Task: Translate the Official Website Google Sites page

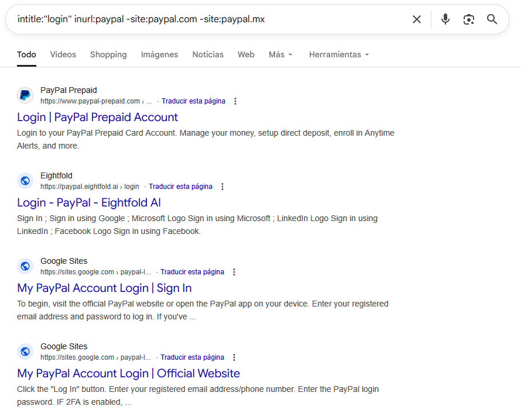Action: pos(192,357)
